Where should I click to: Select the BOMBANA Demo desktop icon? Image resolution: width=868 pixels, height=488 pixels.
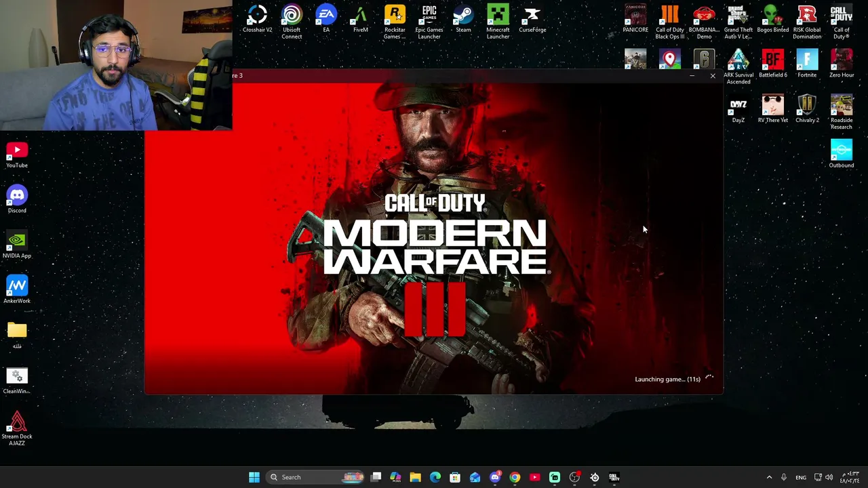704,22
